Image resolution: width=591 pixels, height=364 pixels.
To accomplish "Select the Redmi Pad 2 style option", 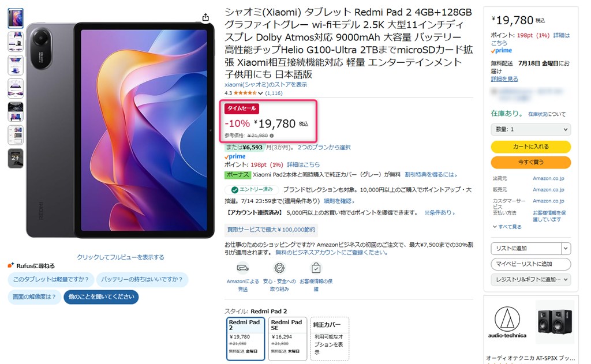I will (x=245, y=339).
